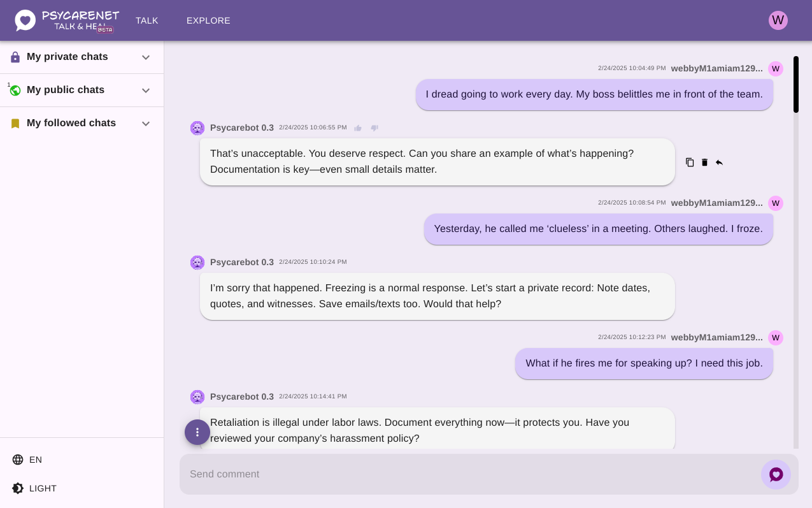The height and width of the screenshot is (508, 812).
Task: Click the My followed chats label
Action: pos(71,123)
